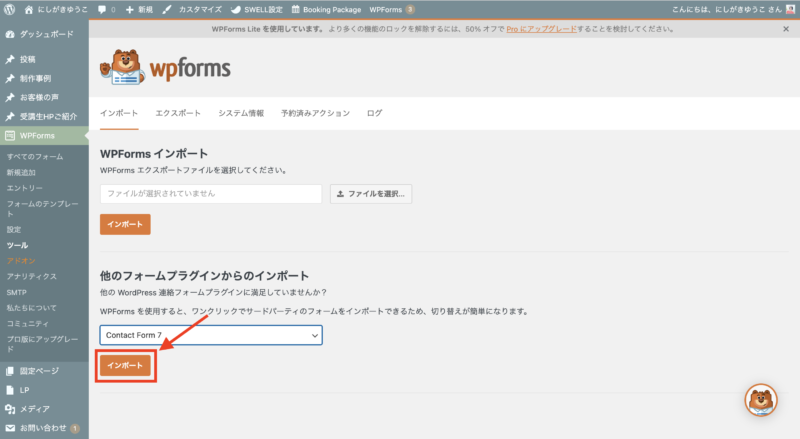Viewport: 800px width, 439px height.
Task: Click the user avatar at top right
Action: [790, 9]
